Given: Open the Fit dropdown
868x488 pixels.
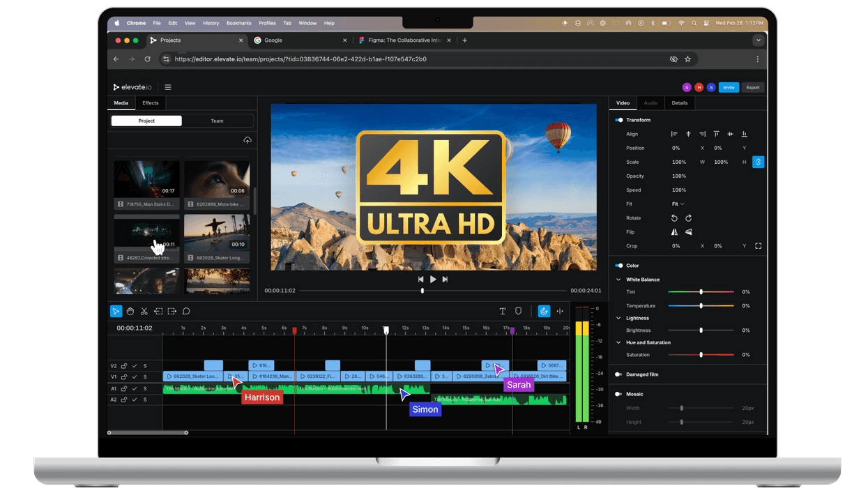Looking at the screenshot, I should pos(678,204).
